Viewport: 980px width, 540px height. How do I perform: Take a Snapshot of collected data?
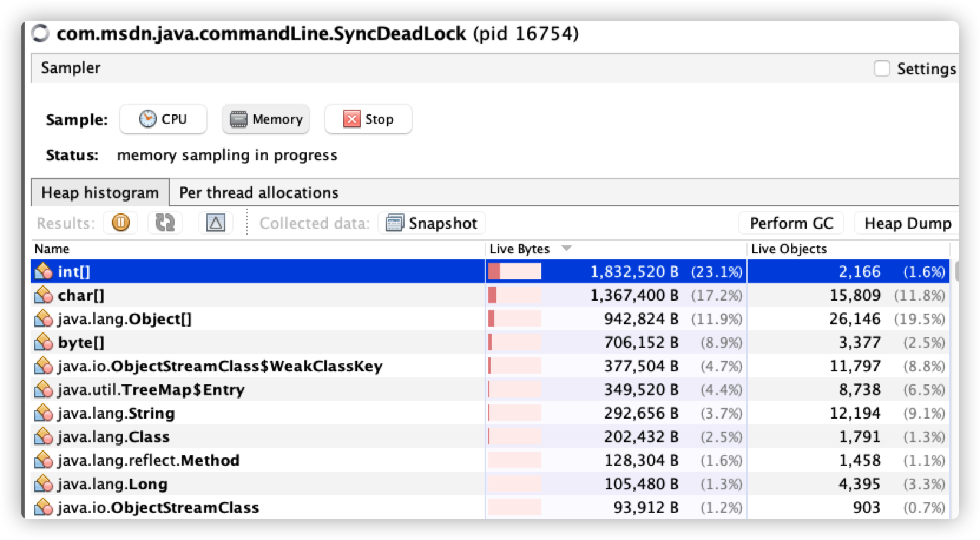tap(431, 223)
